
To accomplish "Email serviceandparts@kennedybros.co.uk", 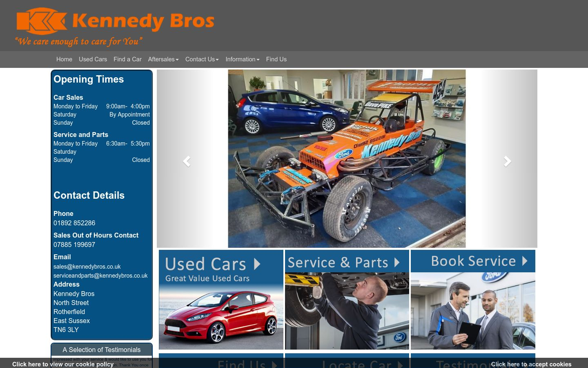I will click(x=100, y=276).
